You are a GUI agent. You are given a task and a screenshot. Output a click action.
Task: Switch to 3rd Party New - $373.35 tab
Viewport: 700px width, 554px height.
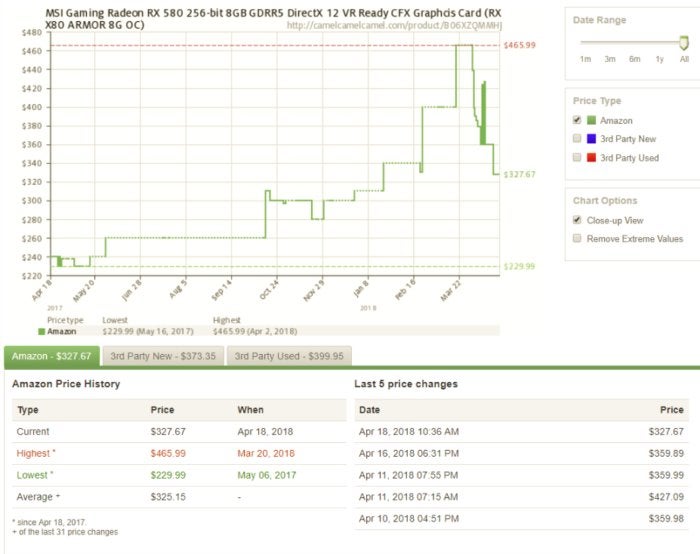(x=163, y=356)
